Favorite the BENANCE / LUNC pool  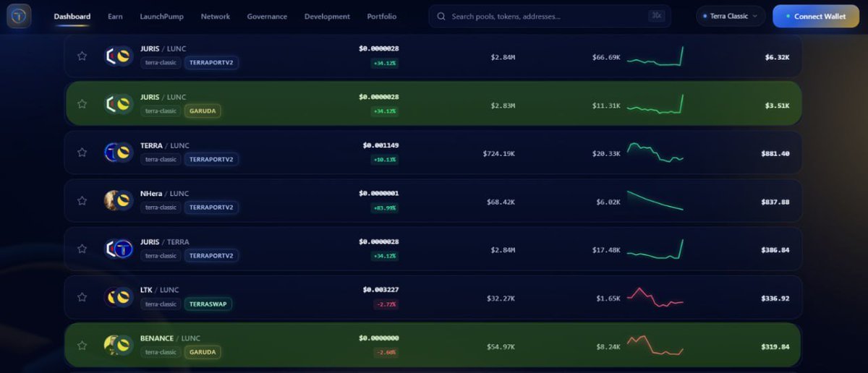click(x=82, y=345)
